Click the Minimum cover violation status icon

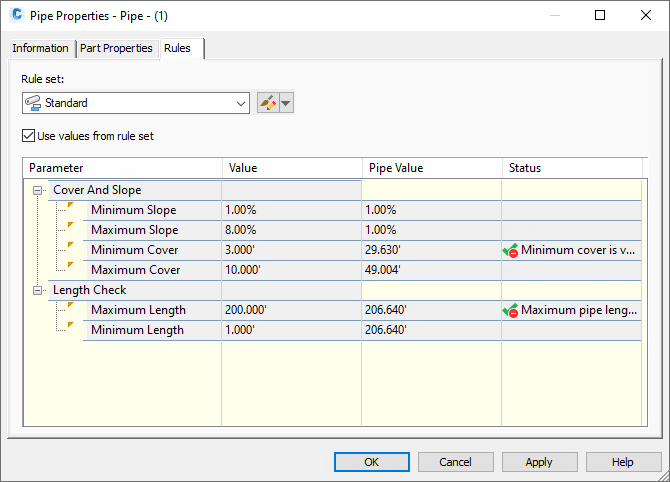tap(510, 250)
